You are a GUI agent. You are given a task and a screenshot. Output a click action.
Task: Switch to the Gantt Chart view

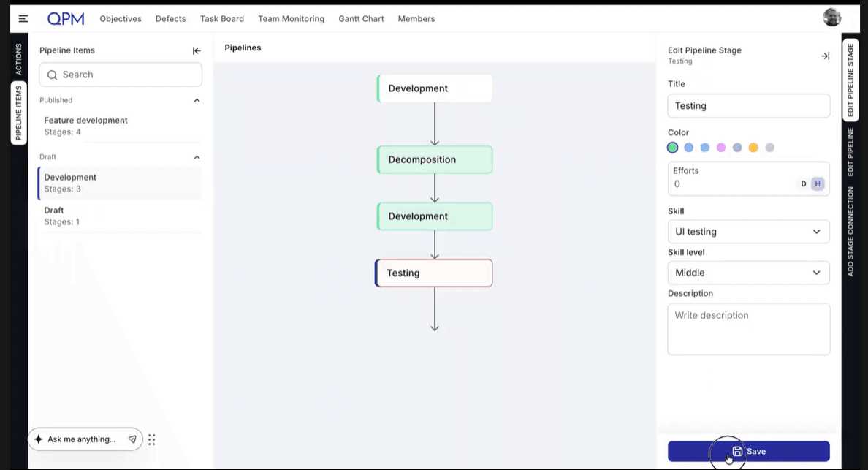click(361, 18)
